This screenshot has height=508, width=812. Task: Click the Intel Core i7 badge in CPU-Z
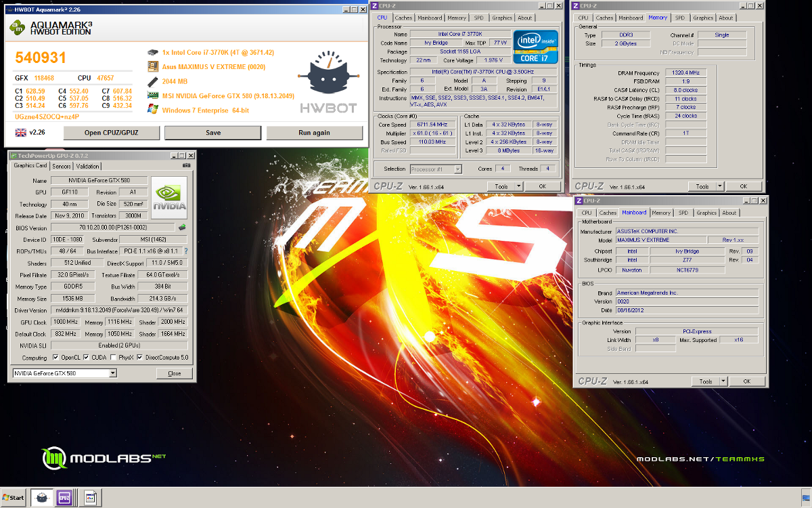[x=535, y=47]
